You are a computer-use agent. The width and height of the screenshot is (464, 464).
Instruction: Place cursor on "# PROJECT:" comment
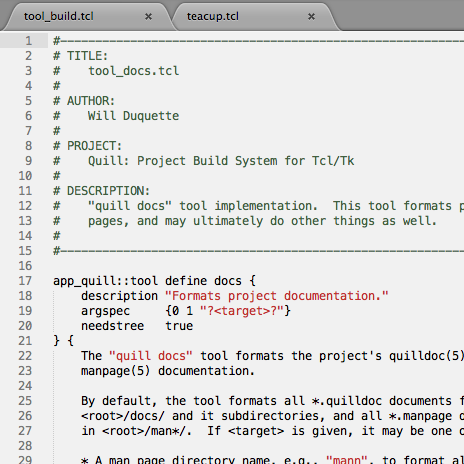pos(88,146)
